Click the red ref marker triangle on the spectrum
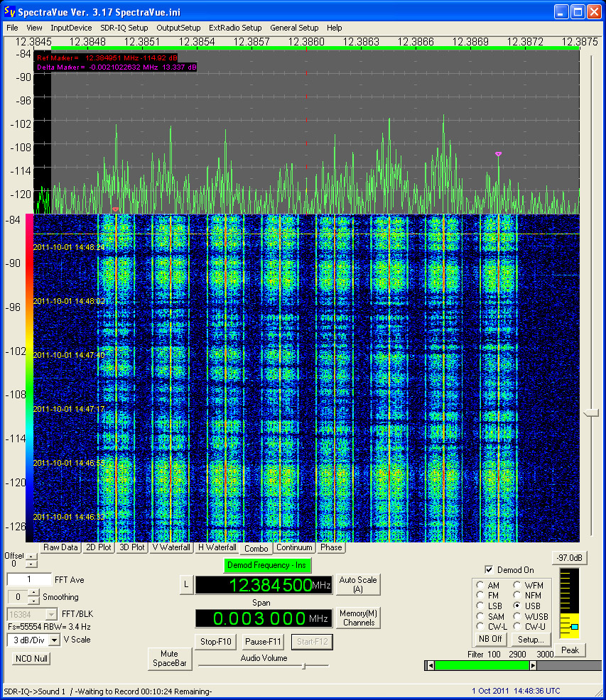This screenshot has width=606, height=700. [x=115, y=209]
